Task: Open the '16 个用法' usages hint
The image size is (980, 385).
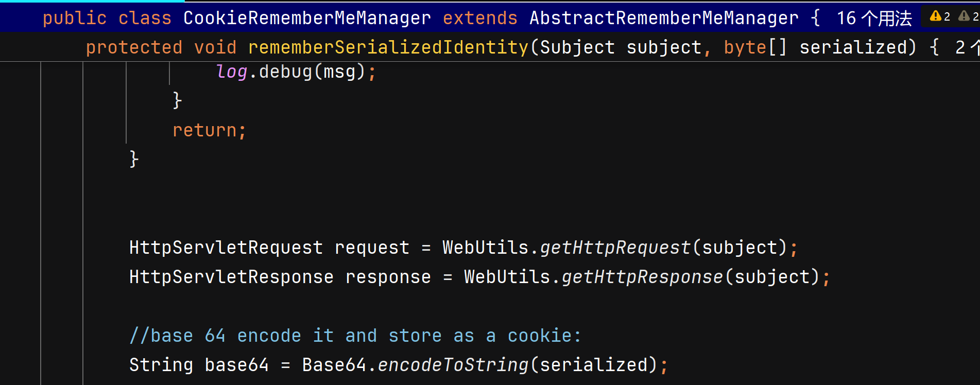Action: click(874, 18)
